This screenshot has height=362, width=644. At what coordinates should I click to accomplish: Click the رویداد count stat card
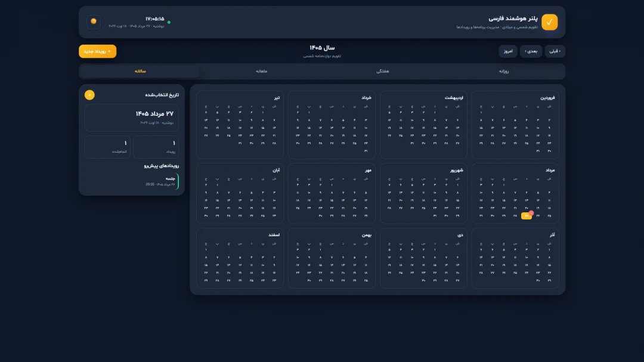156,147
